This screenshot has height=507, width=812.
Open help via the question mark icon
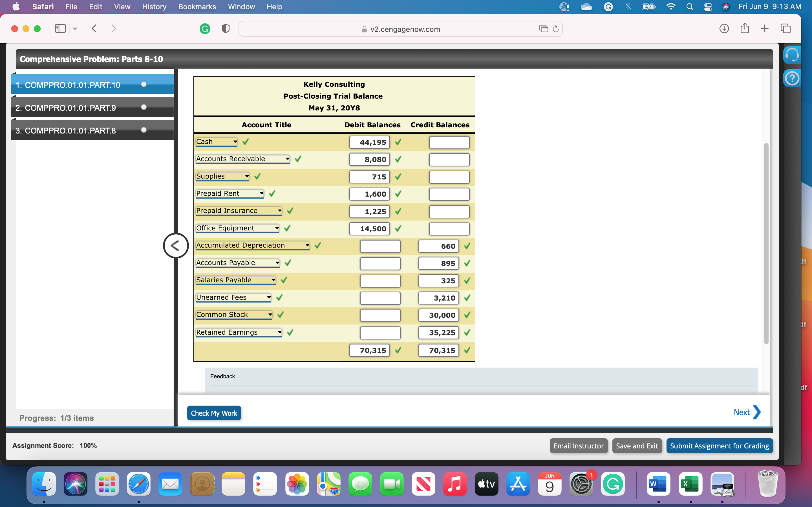point(792,78)
